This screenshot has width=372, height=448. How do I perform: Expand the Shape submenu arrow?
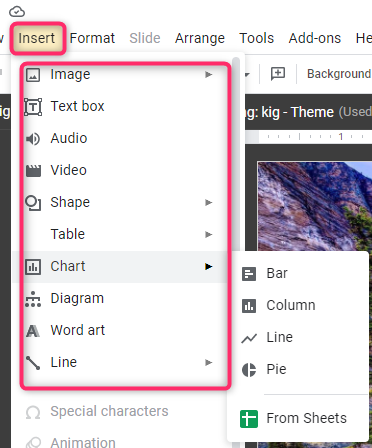209,202
